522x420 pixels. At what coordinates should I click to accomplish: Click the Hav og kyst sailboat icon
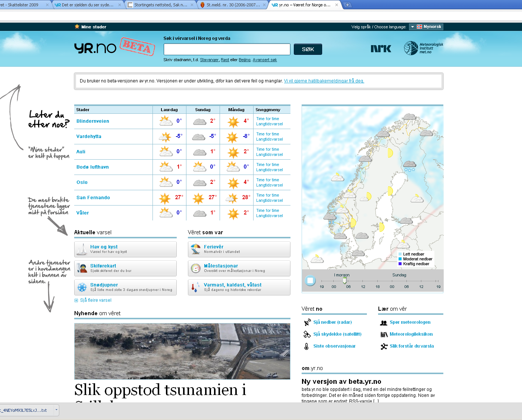pyautogui.click(x=82, y=249)
